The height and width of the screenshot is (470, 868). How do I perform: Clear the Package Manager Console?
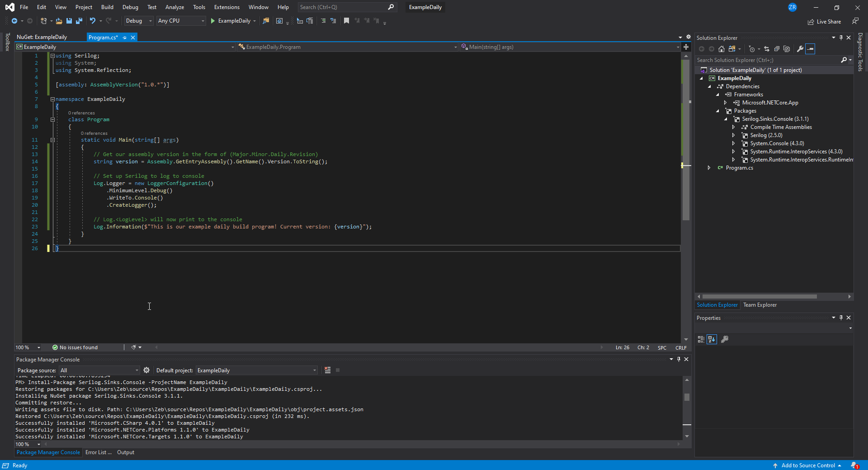tap(328, 370)
